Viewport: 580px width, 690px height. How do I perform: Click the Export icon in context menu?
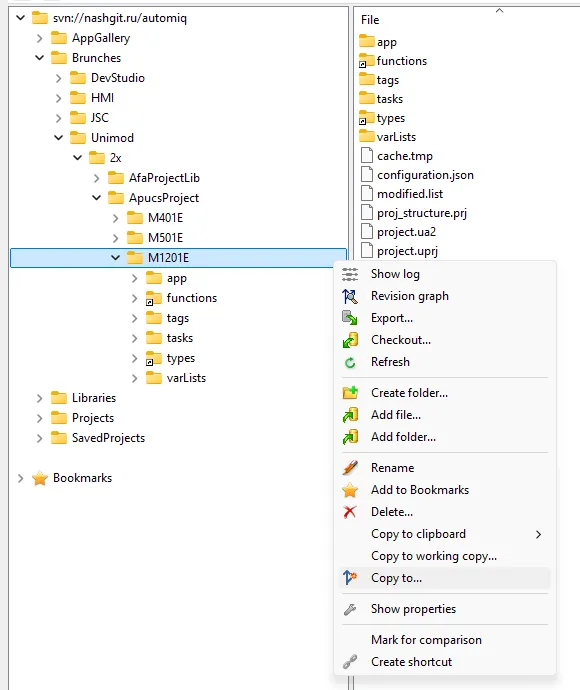350,318
